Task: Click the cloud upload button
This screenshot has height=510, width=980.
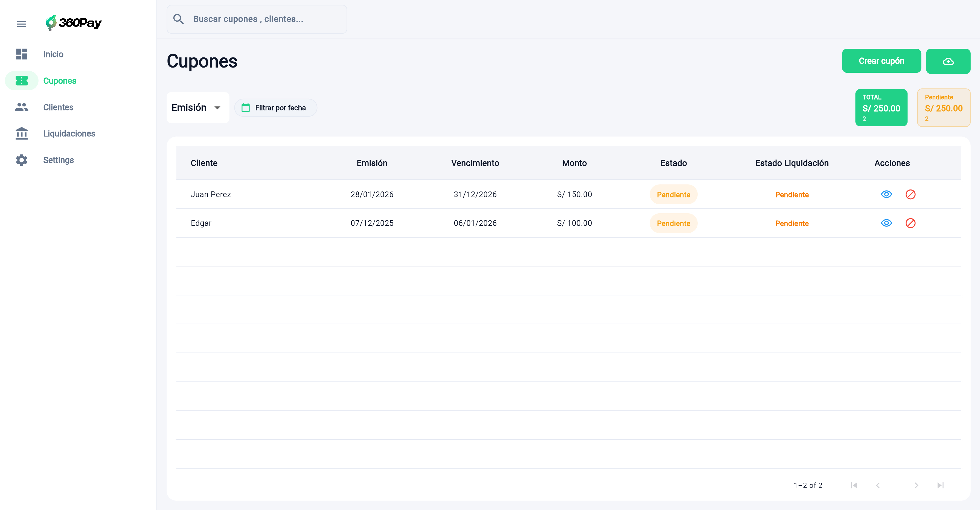Action: tap(948, 61)
